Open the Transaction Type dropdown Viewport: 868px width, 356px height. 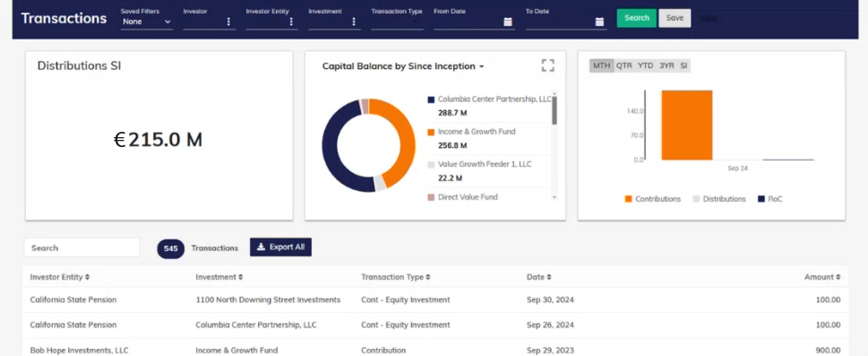click(397, 22)
